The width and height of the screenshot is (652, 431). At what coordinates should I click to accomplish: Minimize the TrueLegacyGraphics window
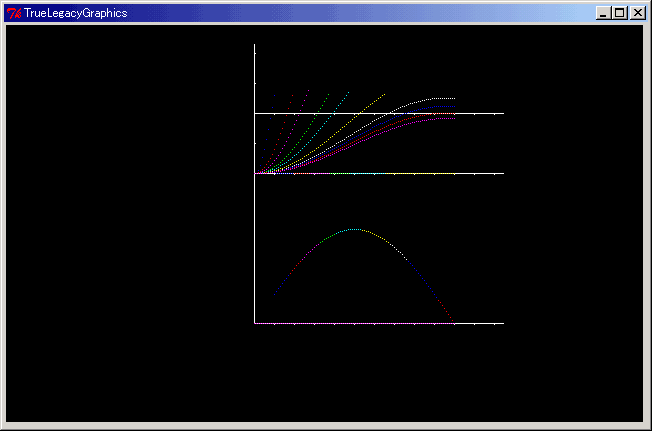(602, 13)
